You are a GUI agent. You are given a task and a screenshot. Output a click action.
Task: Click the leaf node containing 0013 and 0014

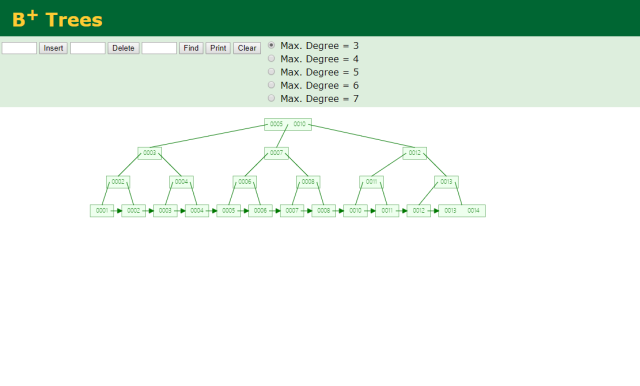click(462, 211)
